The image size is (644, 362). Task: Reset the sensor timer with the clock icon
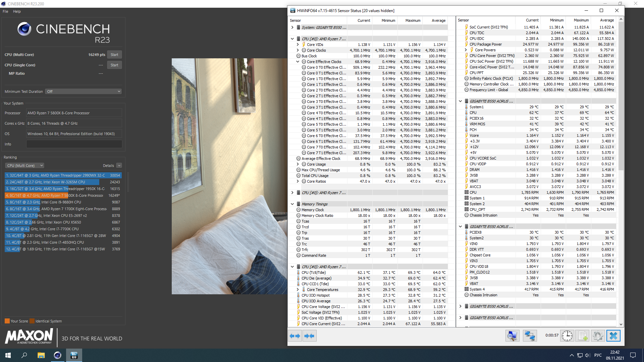pyautogui.click(x=567, y=336)
